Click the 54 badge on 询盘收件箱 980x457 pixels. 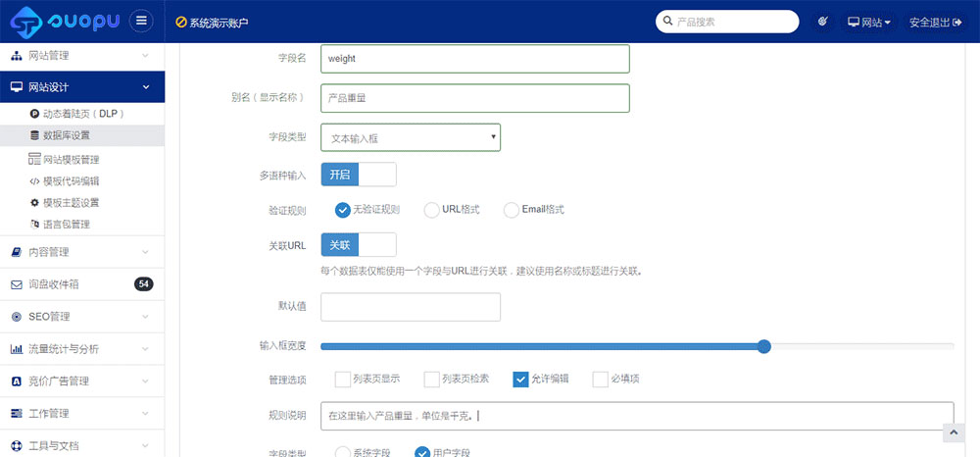coord(144,284)
